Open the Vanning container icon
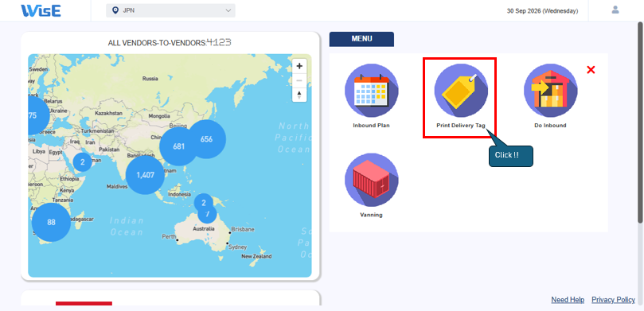644x311 pixels. pos(371,180)
